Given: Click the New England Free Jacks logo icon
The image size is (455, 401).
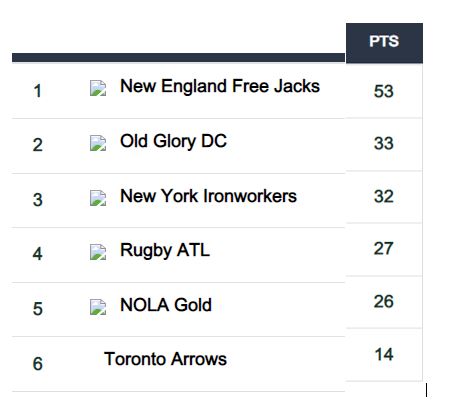Looking at the screenshot, I should click(x=98, y=88).
